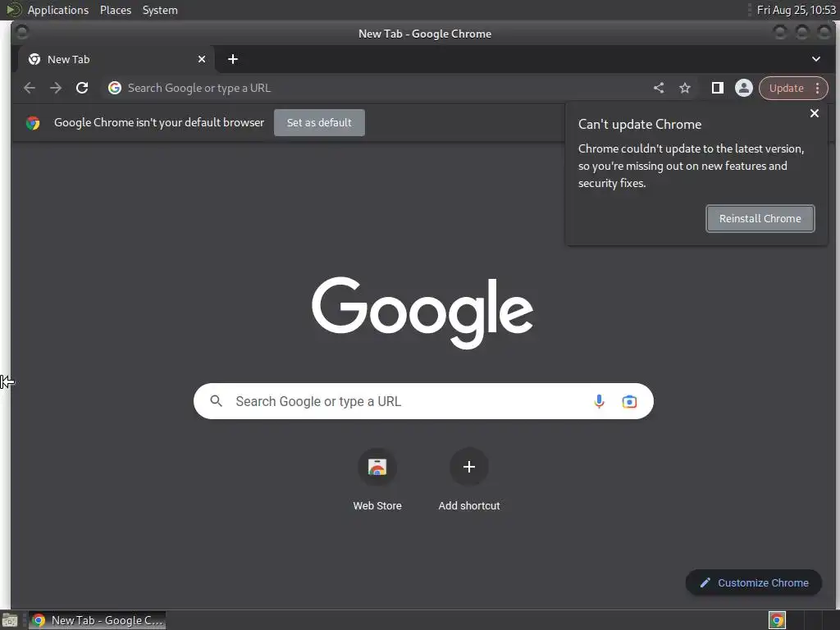Screen dimensions: 840x630
Task: Click the Google logo
Action: 422,313
